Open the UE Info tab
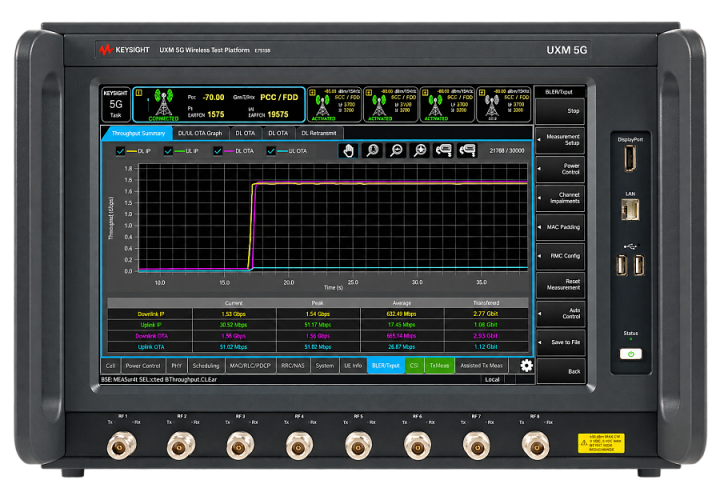 click(353, 366)
